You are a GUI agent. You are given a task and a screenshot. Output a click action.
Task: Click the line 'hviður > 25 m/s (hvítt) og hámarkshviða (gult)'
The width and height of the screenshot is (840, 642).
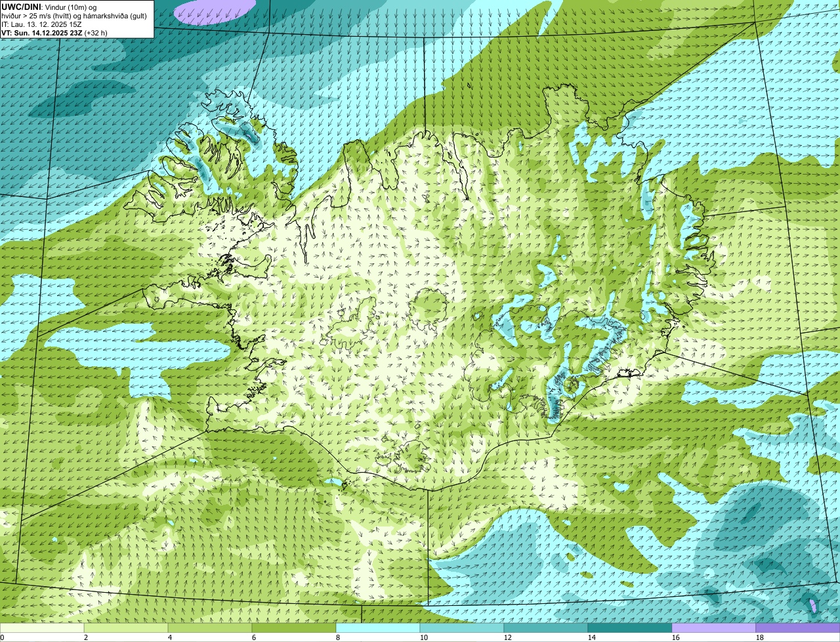coord(74,15)
